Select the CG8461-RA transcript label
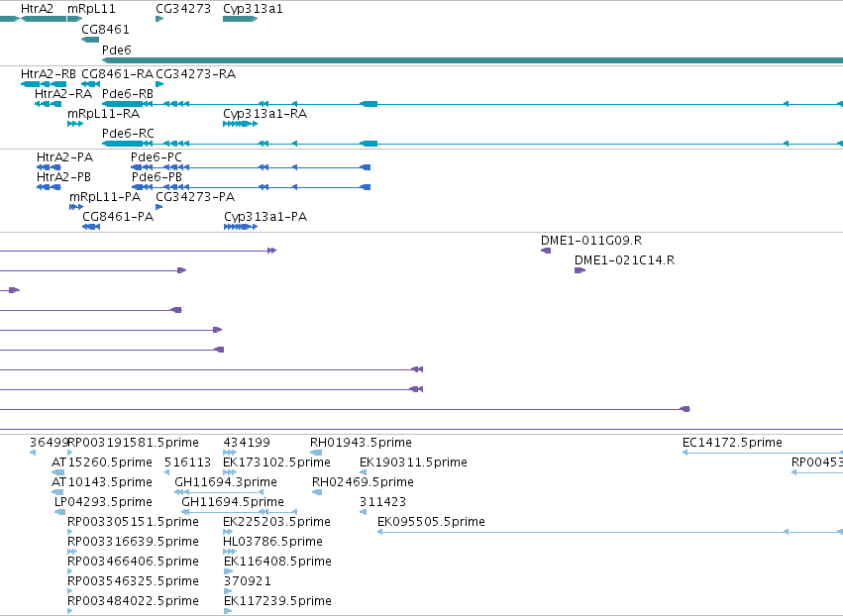This screenshot has width=843, height=616. pyautogui.click(x=117, y=73)
